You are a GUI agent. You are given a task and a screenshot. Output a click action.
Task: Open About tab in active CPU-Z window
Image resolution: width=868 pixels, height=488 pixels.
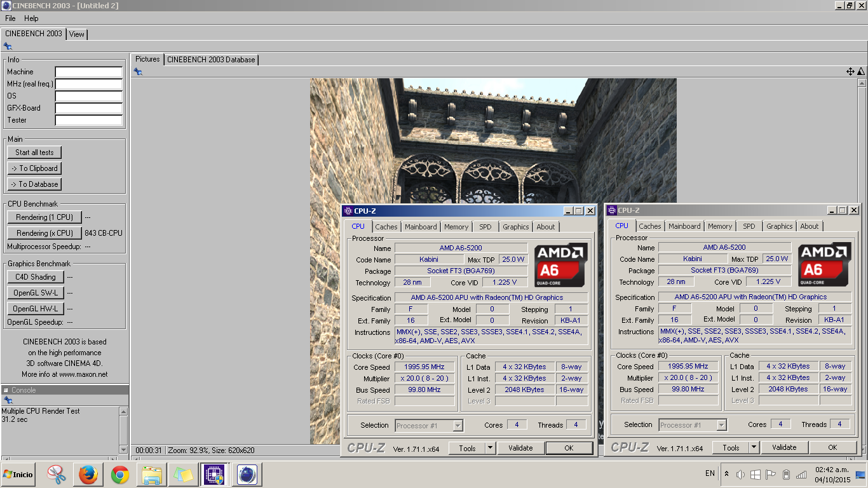546,227
